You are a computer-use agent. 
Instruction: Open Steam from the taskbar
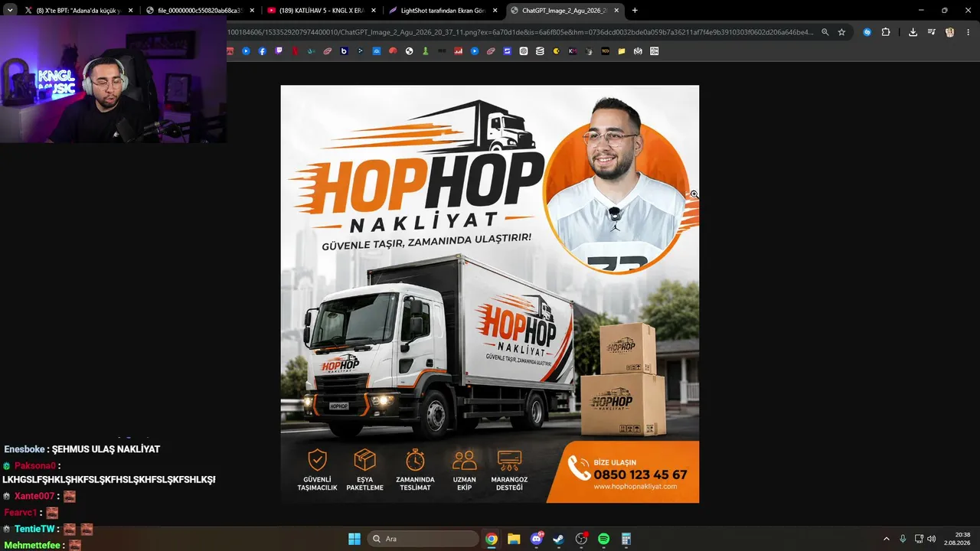coord(559,539)
